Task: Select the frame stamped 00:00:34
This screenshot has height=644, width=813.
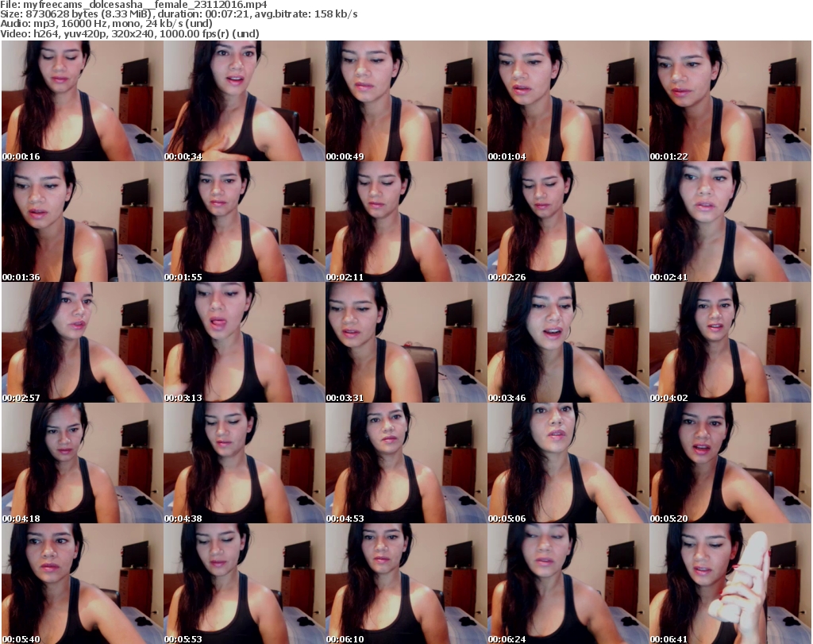Action: 245,101
